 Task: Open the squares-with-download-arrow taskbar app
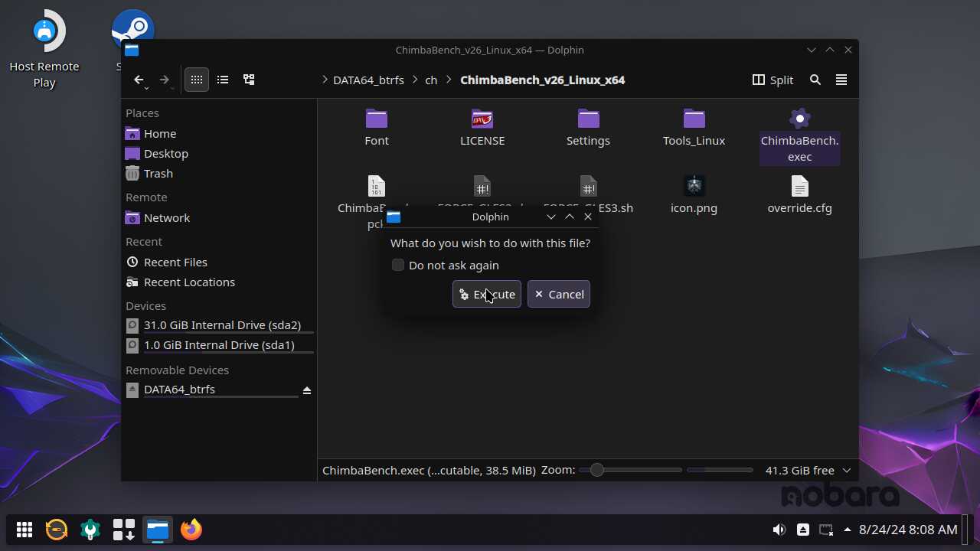pos(124,530)
